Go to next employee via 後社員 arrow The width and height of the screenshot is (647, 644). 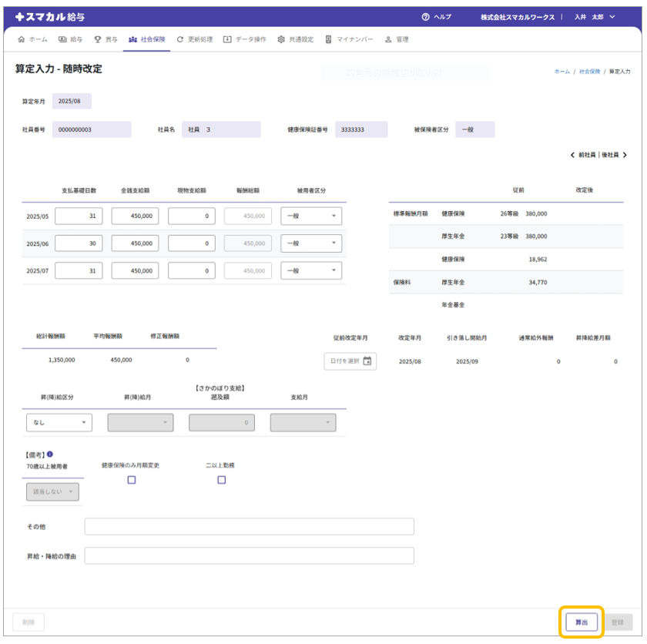[x=625, y=155]
